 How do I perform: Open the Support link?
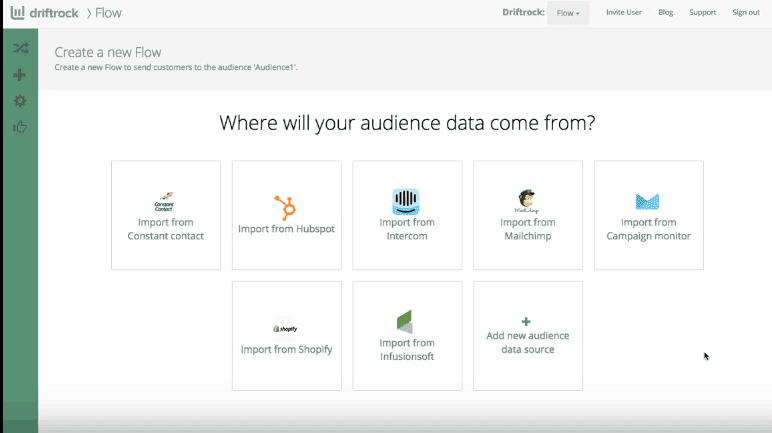[703, 12]
